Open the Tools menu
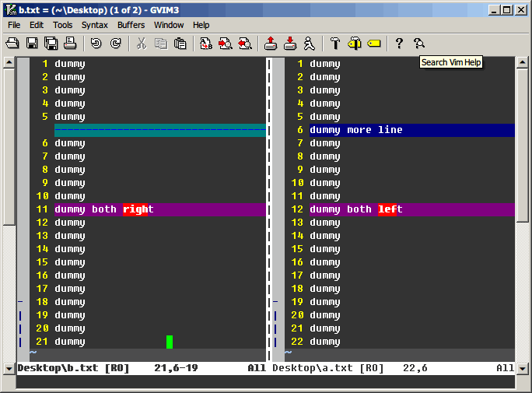The image size is (532, 393). (62, 25)
